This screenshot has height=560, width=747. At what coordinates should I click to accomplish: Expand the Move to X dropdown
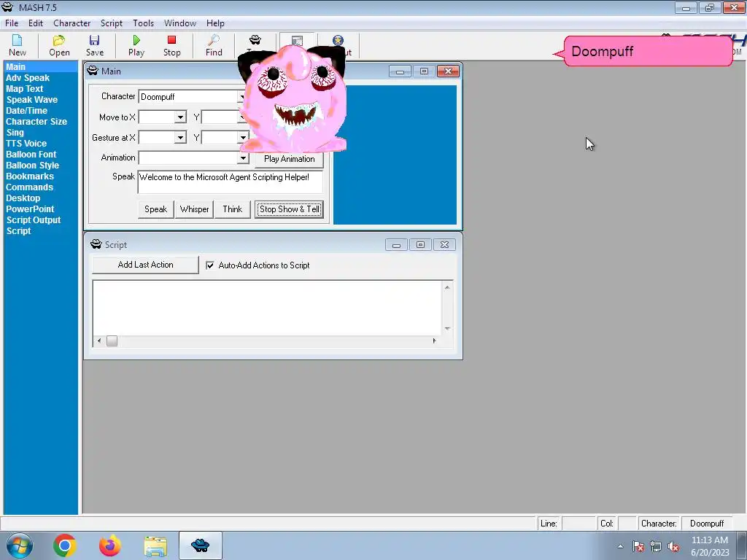180,117
